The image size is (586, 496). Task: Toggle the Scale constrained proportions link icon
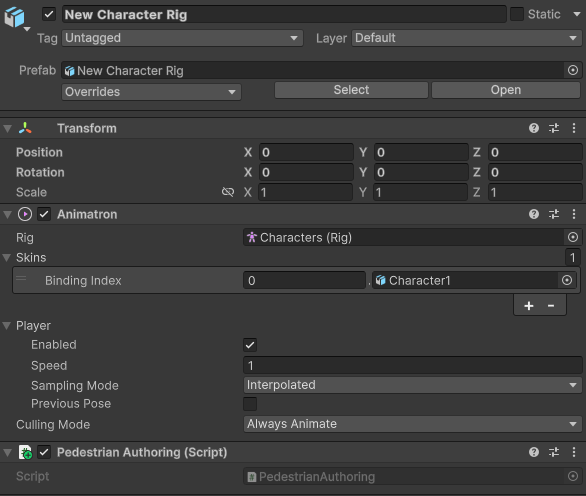pyautogui.click(x=228, y=192)
